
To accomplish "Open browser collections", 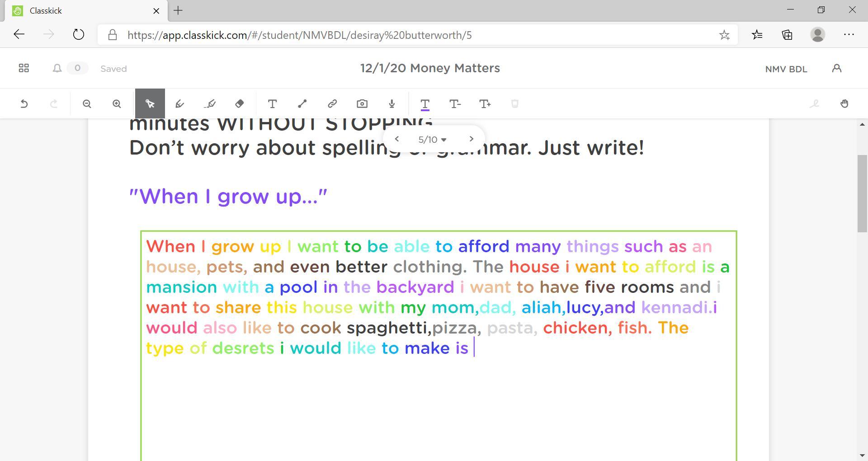I will (787, 35).
